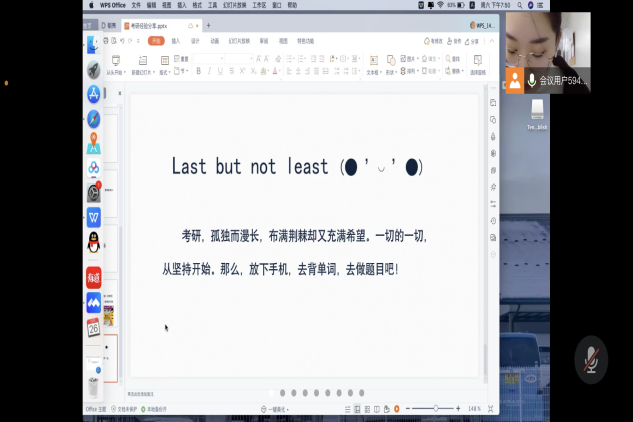Open the 幻灯片放映 Slideshow tab
The height and width of the screenshot is (422, 633).
(x=239, y=41)
